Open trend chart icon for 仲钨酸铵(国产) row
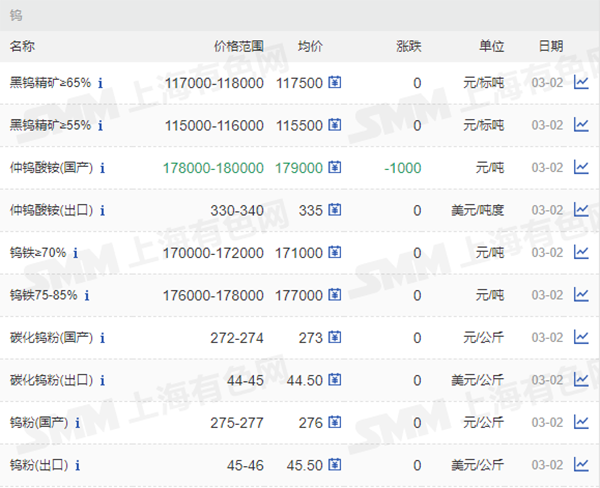This screenshot has height=488, width=600. [581, 168]
